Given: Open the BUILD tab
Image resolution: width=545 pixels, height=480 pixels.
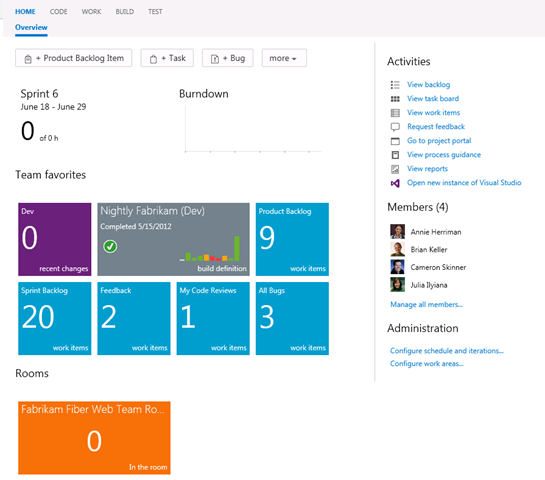Looking at the screenshot, I should (x=125, y=12).
